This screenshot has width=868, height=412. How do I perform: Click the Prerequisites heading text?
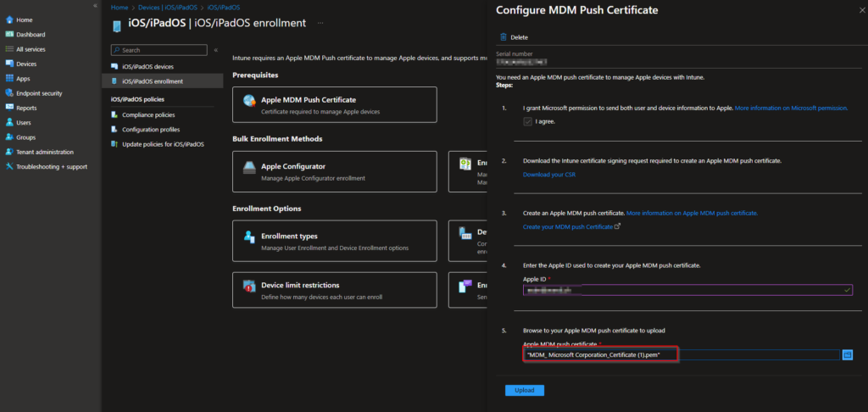pyautogui.click(x=255, y=75)
